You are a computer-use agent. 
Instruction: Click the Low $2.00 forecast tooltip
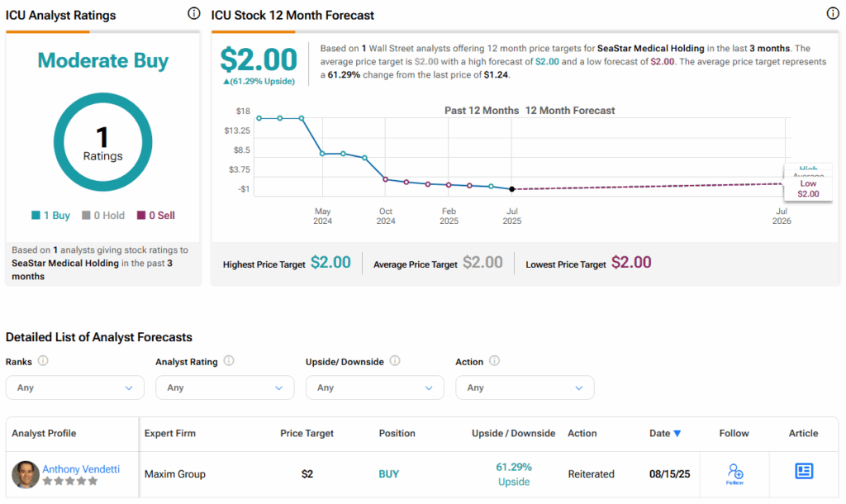tap(808, 188)
